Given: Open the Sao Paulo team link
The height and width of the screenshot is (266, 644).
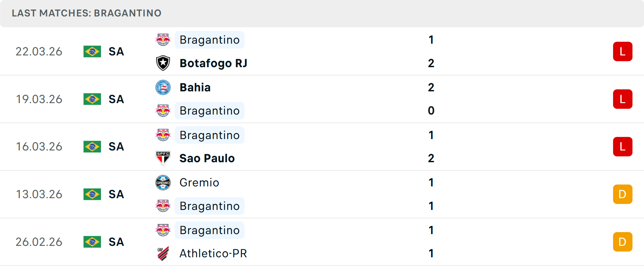Looking at the screenshot, I should pos(207,158).
